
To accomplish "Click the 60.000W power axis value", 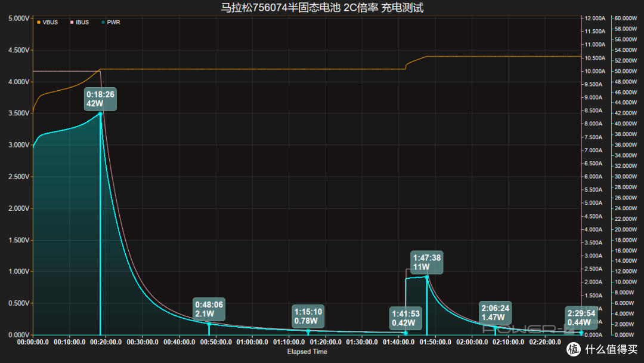I will (626, 19).
